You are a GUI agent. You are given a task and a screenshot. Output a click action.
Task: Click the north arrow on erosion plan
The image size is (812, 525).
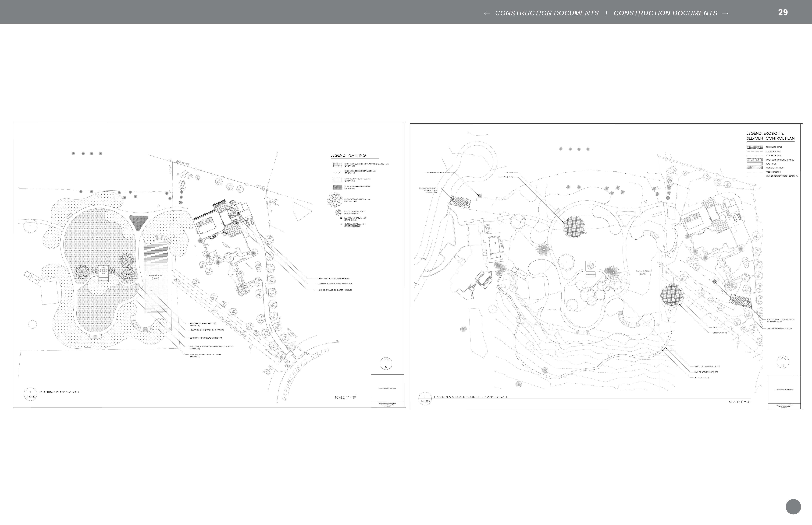pyautogui.click(x=783, y=362)
